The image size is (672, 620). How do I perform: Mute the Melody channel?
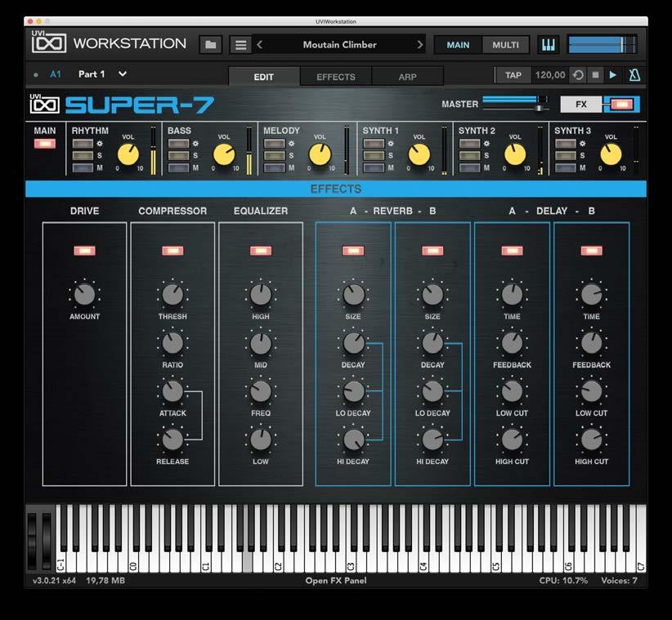[275, 167]
